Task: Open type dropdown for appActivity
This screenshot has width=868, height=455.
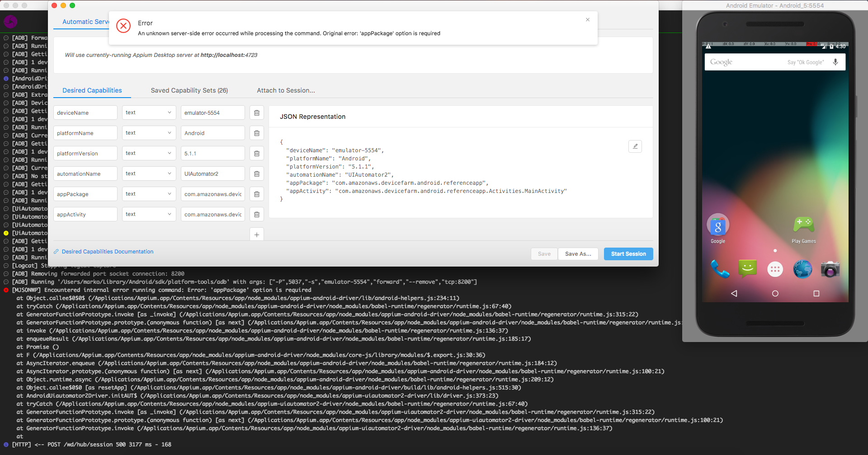Action: tap(149, 214)
